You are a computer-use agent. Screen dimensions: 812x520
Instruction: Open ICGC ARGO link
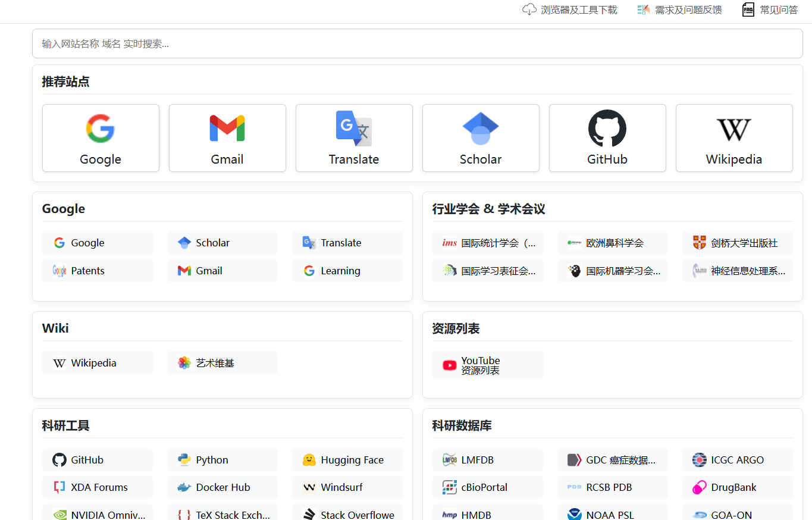pyautogui.click(x=738, y=460)
